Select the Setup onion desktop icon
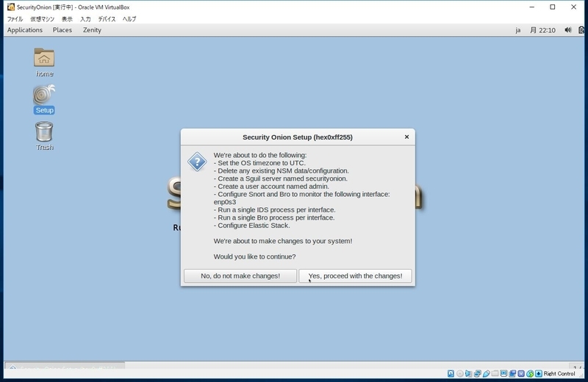 pyautogui.click(x=44, y=99)
